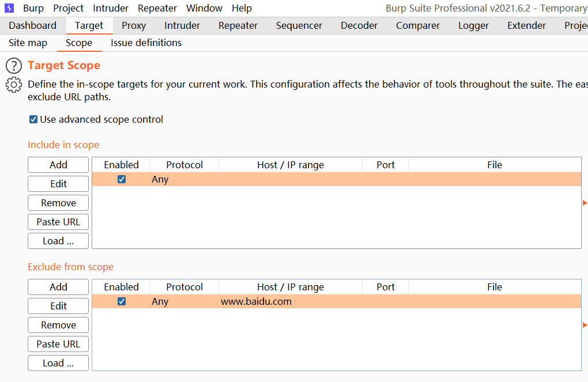The width and height of the screenshot is (588, 382).
Task: Sort Include in scope by Enabled column
Action: 121,165
